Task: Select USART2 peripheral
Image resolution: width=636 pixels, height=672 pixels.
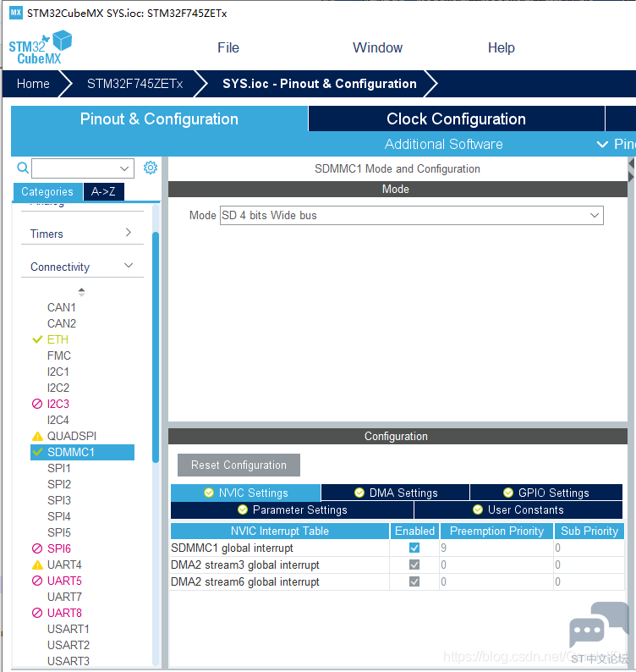Action: [x=69, y=645]
